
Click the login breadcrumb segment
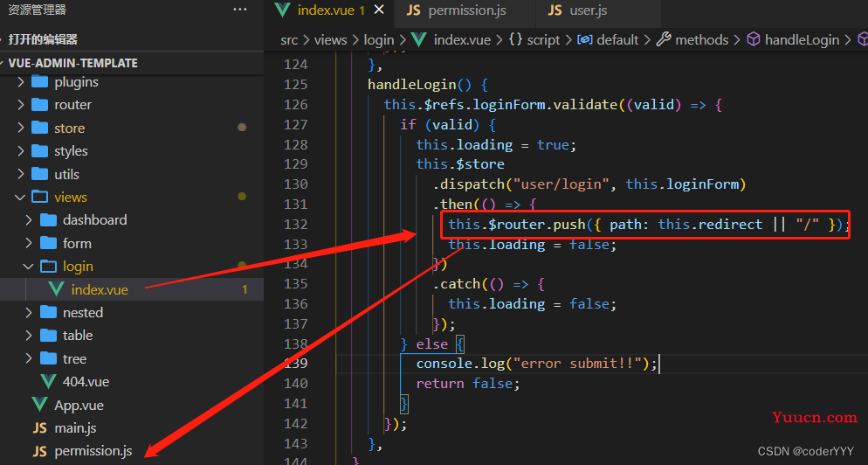pos(379,40)
